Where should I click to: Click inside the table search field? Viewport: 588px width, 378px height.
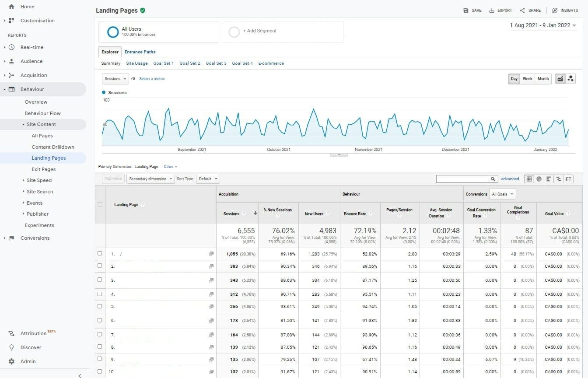462,178
